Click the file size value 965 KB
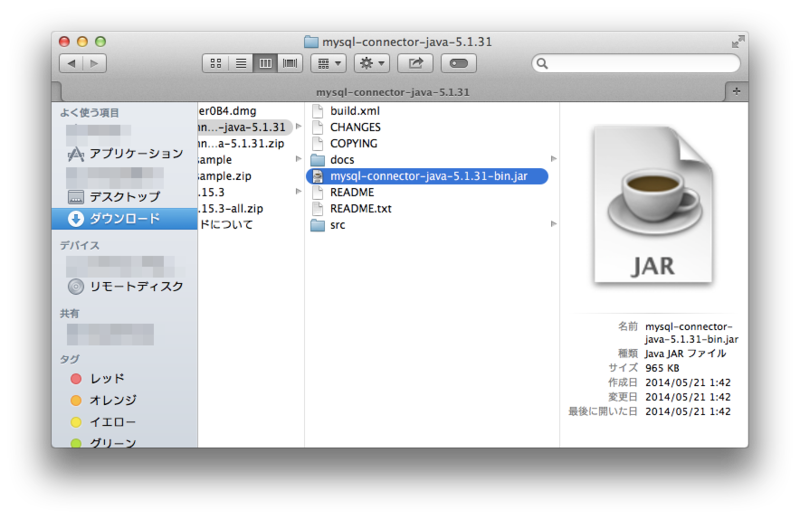Screen dimensions: 800x519 [662, 368]
